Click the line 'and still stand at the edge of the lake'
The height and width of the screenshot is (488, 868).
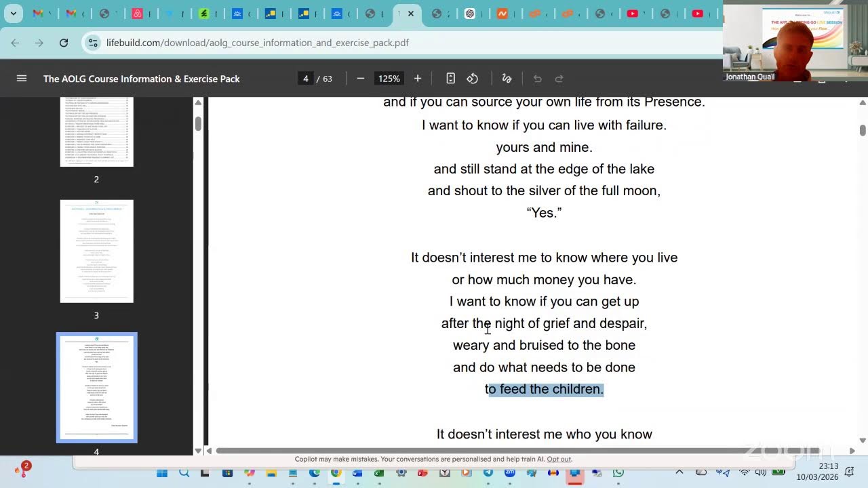coord(545,169)
